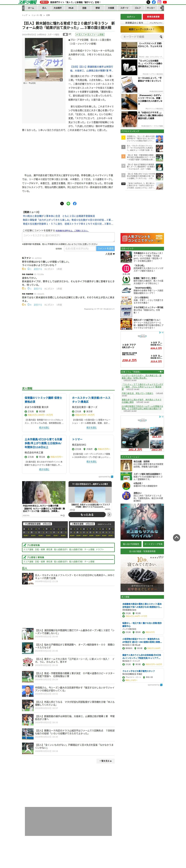This screenshot has height=868, width=186.
Task: Enlarge the batter photo via magnifier icon
Action: point(61,80)
